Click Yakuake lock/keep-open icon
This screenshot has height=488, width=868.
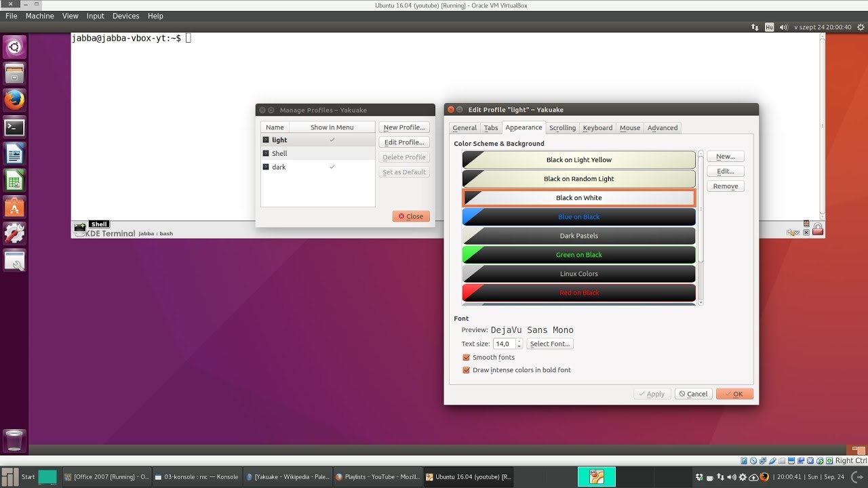click(818, 229)
